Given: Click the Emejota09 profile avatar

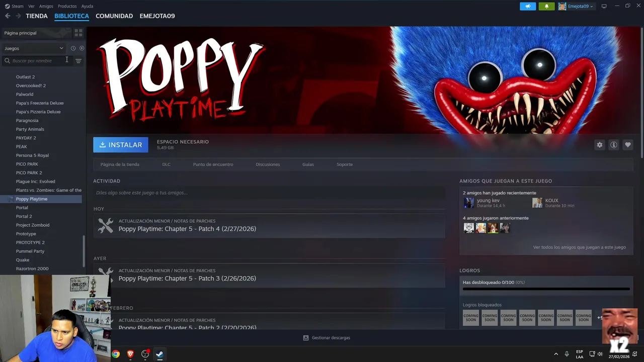Looking at the screenshot, I should [x=561, y=6].
